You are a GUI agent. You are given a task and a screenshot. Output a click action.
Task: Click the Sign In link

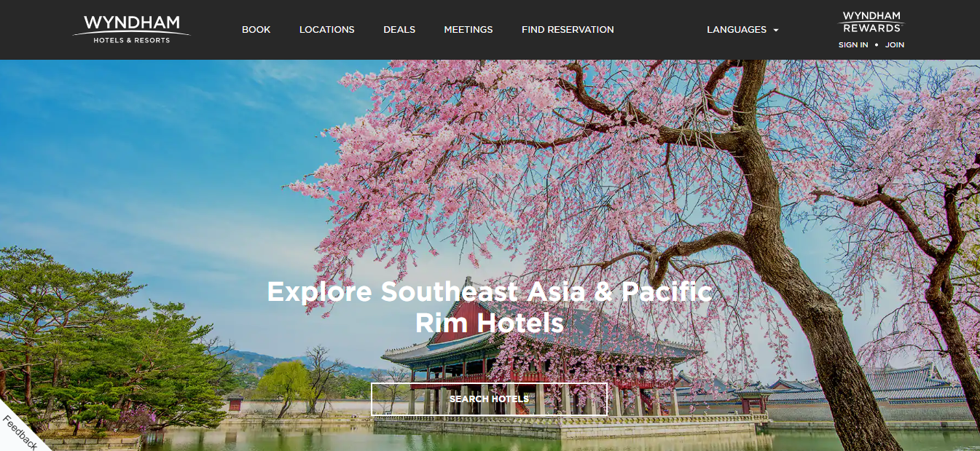pos(853,45)
